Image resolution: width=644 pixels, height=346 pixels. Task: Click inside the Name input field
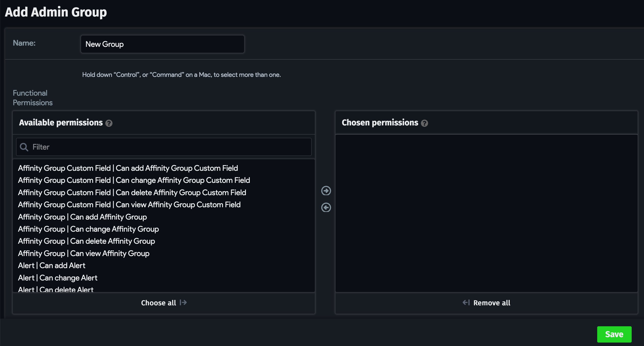[x=162, y=44]
